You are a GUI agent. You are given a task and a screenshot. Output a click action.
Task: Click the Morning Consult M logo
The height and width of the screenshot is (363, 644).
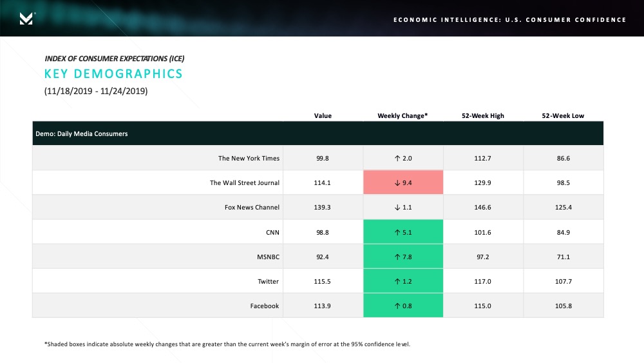tap(26, 19)
